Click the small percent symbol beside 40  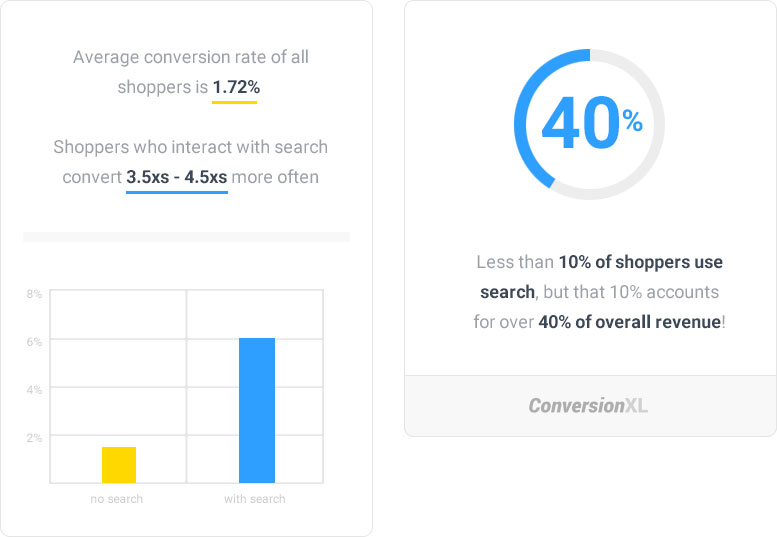pyautogui.click(x=633, y=121)
